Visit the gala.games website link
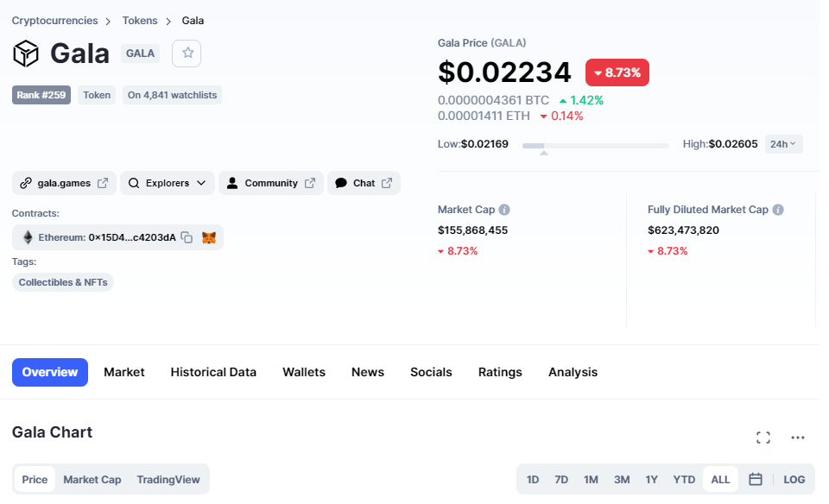Screen dimensions: 829x504 pyautogui.click(x=64, y=183)
